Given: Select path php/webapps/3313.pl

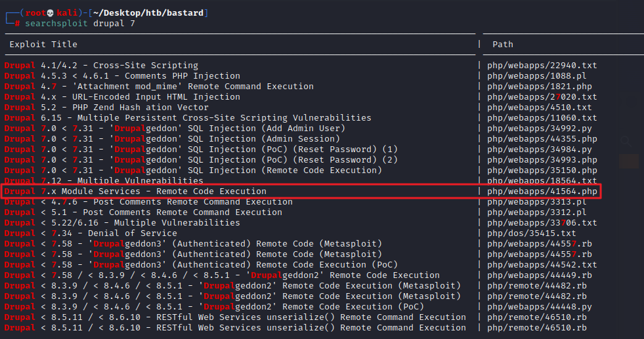Looking at the screenshot, I should click(536, 202).
